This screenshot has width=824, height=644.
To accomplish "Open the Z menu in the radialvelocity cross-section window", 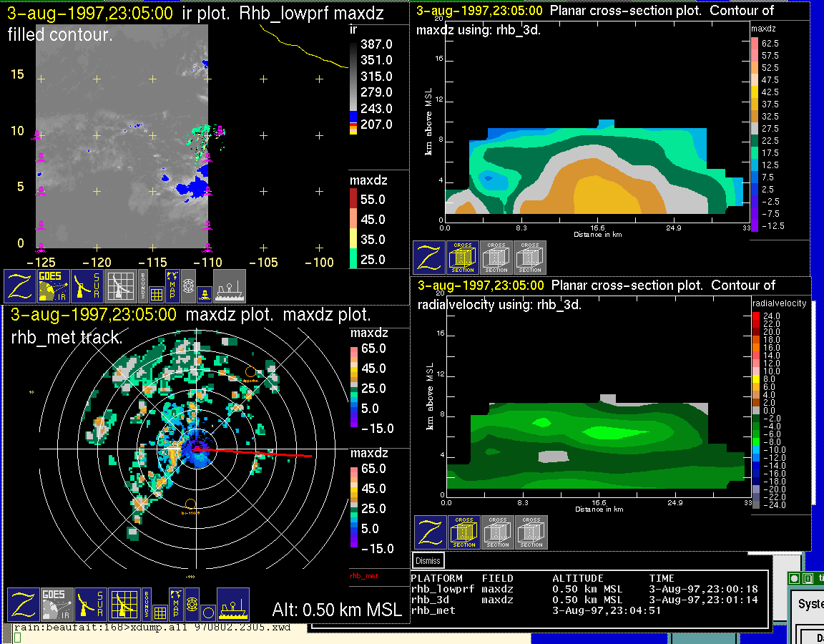I will 430,532.
